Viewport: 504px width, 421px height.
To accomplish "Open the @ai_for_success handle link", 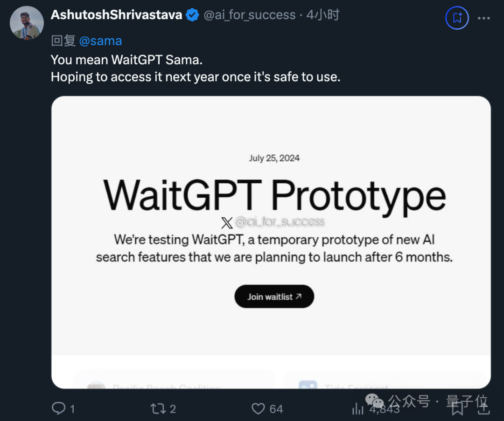I will point(249,15).
